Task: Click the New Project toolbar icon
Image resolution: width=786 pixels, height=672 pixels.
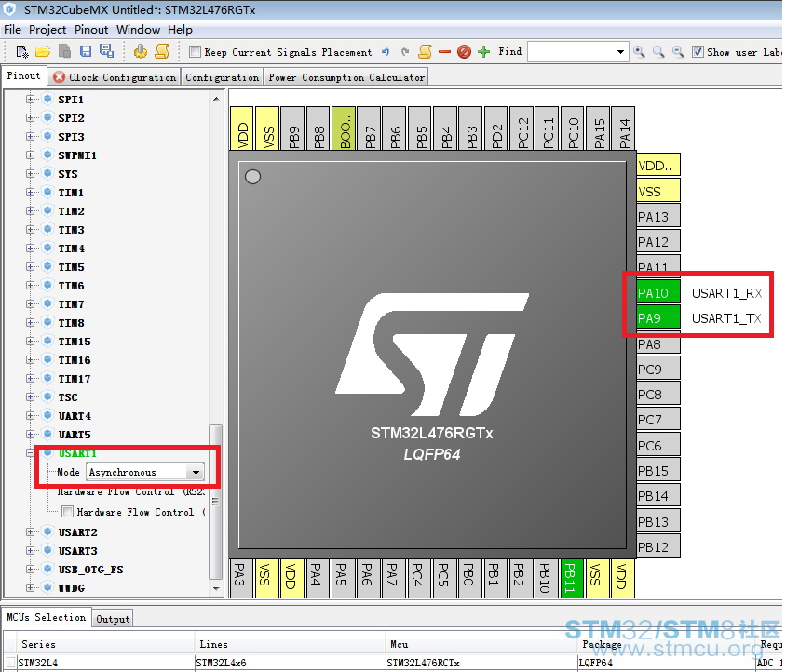Action: [x=22, y=51]
